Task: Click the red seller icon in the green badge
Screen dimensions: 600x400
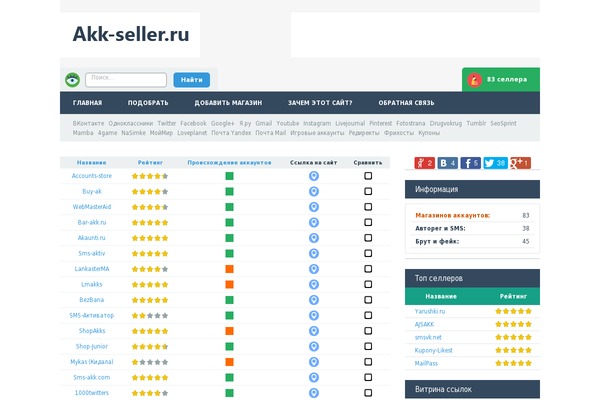Action: [x=474, y=80]
